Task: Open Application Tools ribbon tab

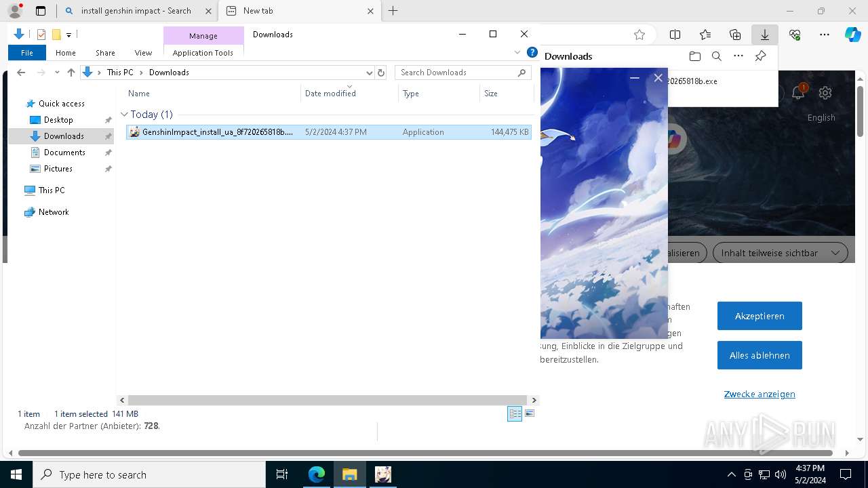Action: coord(203,53)
